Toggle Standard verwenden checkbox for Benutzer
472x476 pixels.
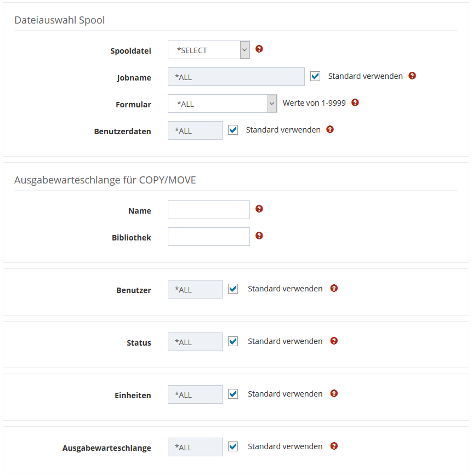point(233,289)
